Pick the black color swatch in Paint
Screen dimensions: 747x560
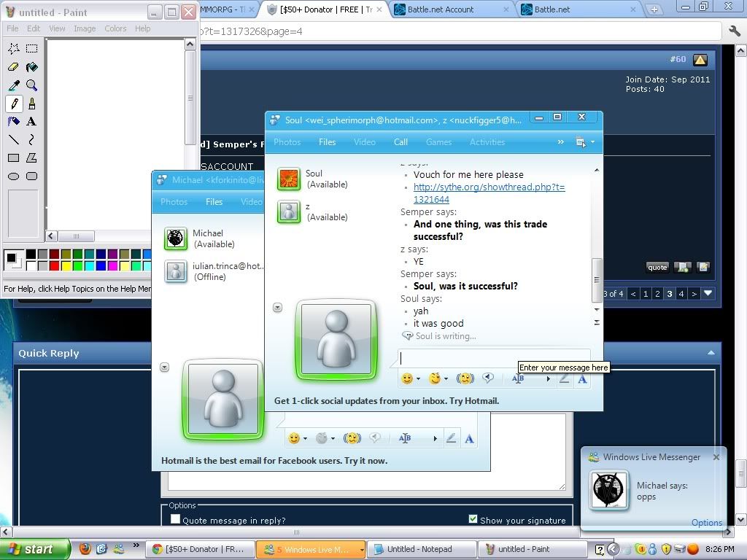point(31,254)
